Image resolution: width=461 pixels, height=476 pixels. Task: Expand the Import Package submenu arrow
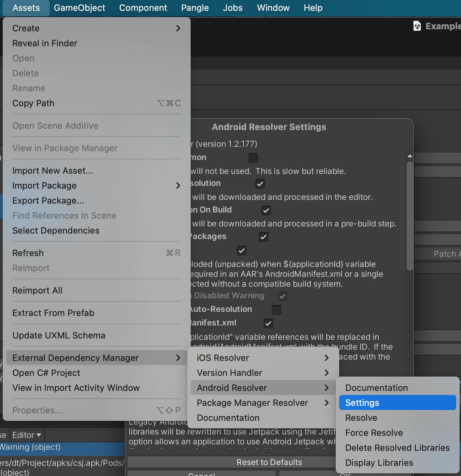pos(178,186)
